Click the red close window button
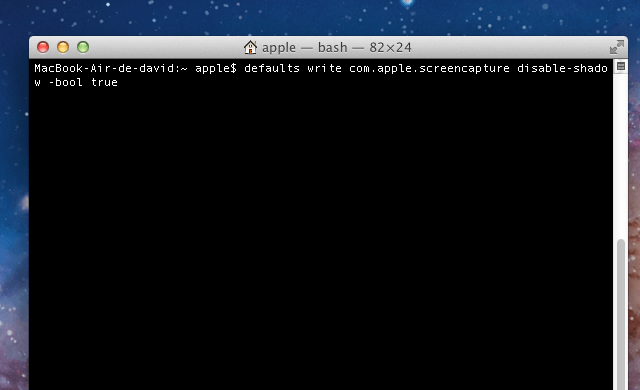640x390 pixels. point(43,47)
